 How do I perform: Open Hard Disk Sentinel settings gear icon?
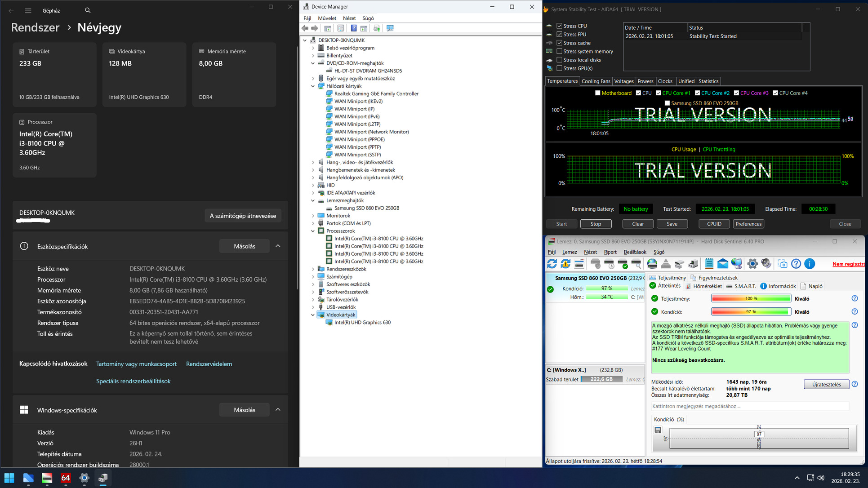(752, 264)
